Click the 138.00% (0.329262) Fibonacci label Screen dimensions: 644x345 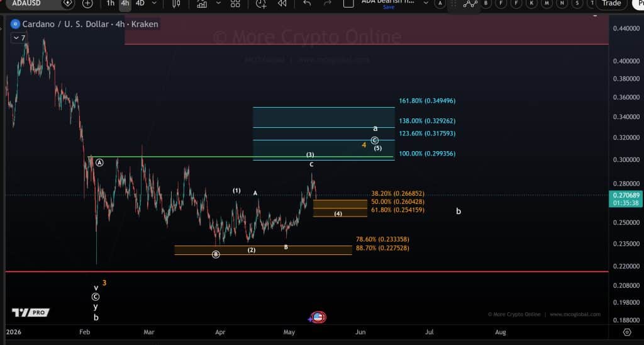427,122
